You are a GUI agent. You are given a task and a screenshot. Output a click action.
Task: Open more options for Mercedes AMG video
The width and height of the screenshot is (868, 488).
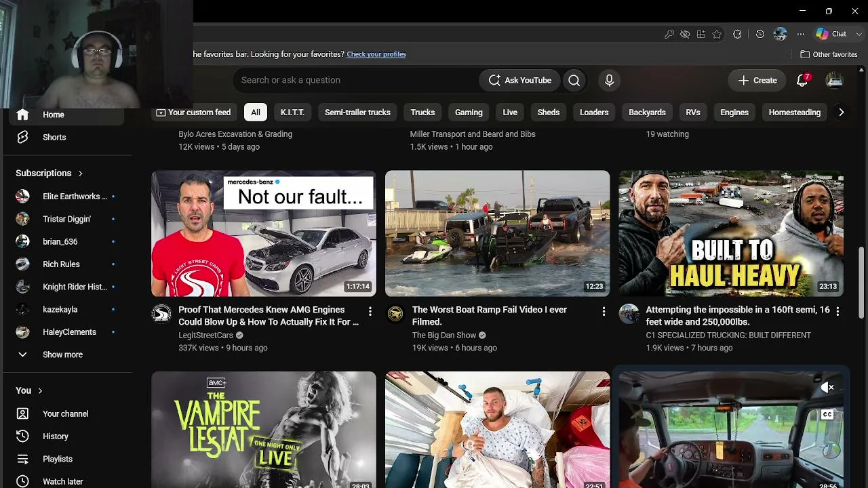[370, 311]
